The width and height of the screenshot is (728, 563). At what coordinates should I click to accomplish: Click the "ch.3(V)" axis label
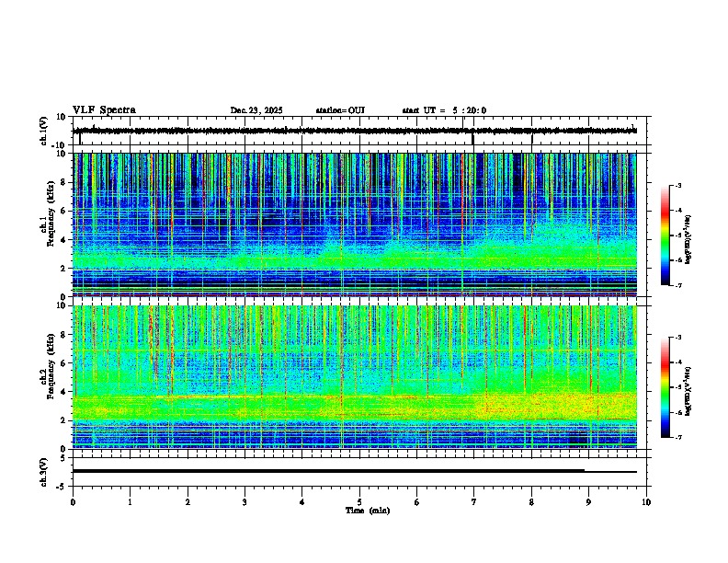(44, 472)
